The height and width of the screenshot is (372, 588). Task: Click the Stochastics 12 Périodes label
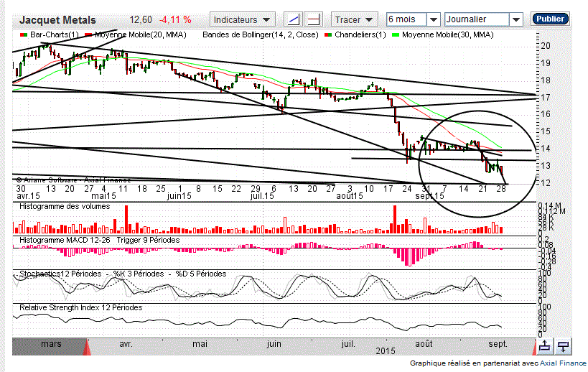(x=60, y=274)
